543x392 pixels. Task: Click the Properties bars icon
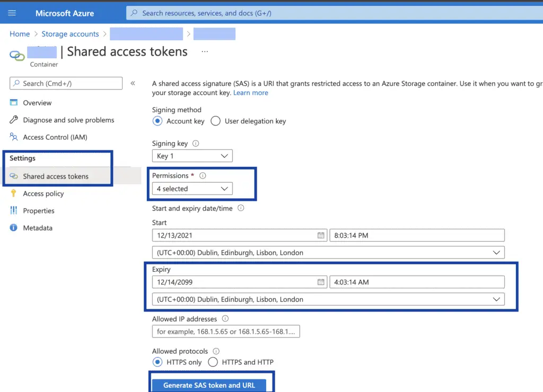coord(13,210)
